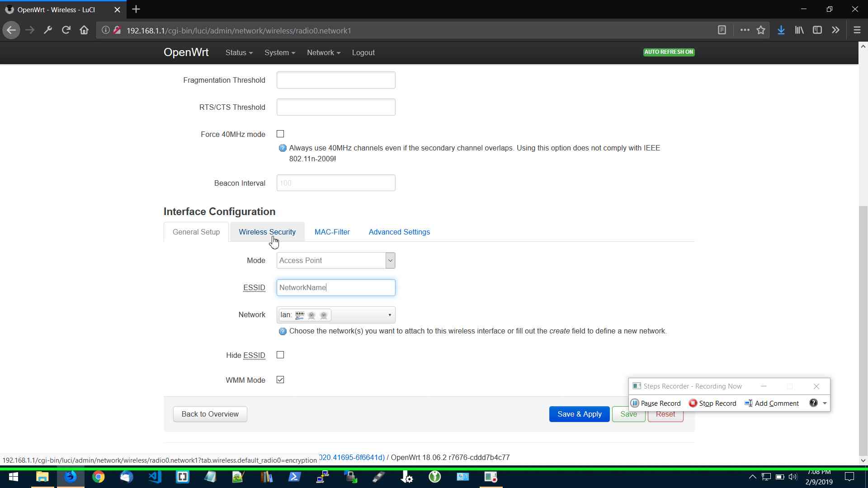
Task: Click into the Beacon Interval field
Action: (335, 183)
